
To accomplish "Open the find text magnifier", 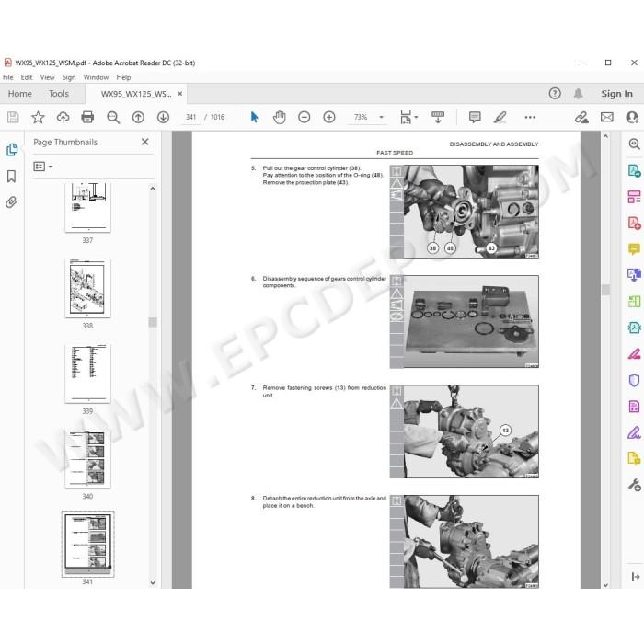I will (113, 118).
